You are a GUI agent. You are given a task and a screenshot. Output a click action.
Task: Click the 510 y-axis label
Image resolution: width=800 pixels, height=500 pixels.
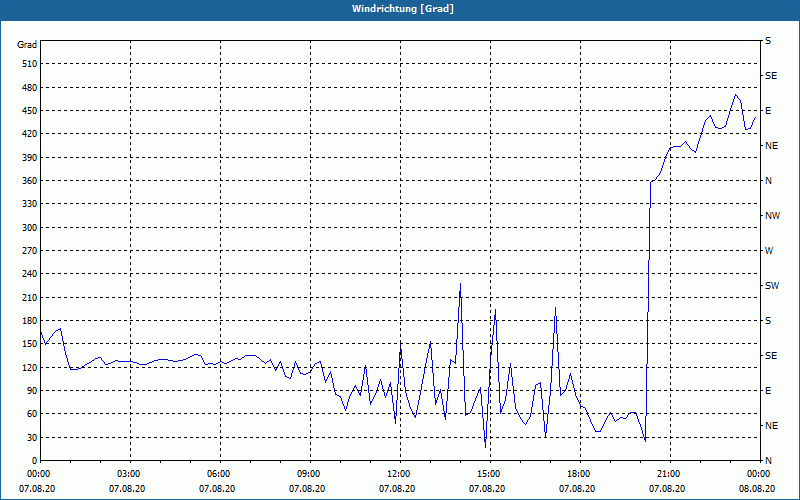point(30,64)
